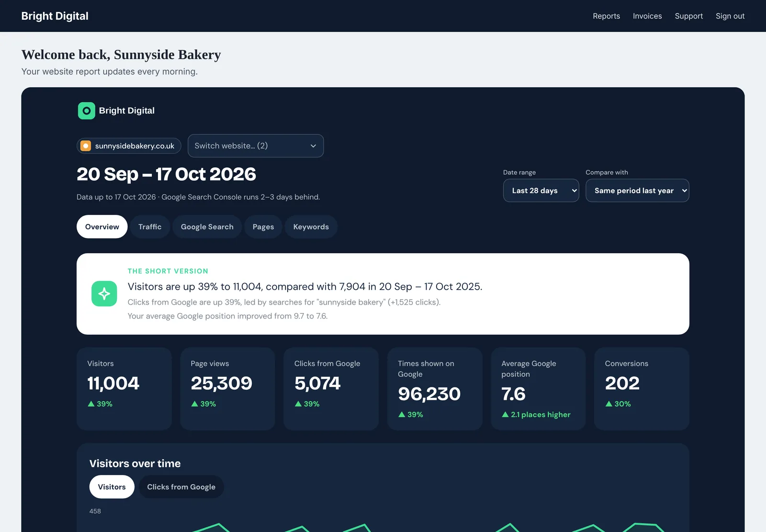Screen dimensions: 766x532
Task: Click the Bright Digital header brand name
Action: coord(55,16)
